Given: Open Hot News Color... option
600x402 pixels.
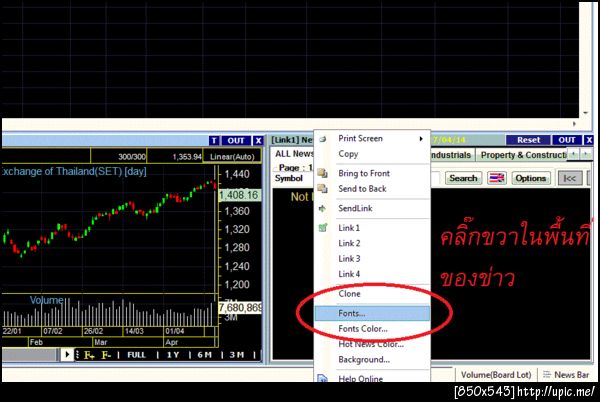Looking at the screenshot, I should pyautogui.click(x=372, y=344).
